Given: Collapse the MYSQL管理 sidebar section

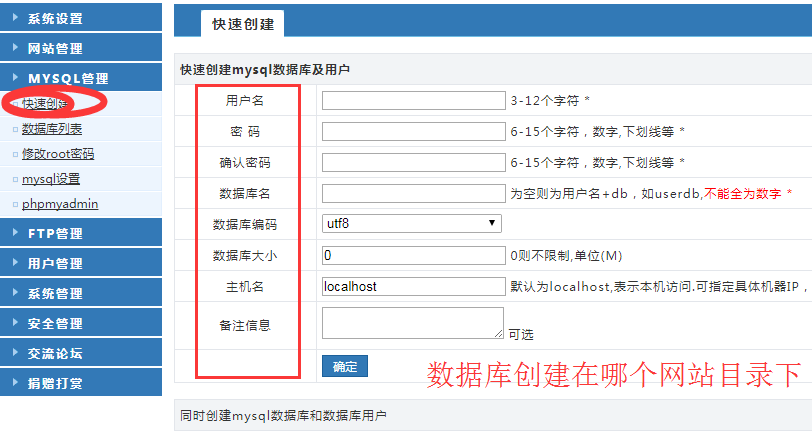Looking at the screenshot, I should point(70,78).
